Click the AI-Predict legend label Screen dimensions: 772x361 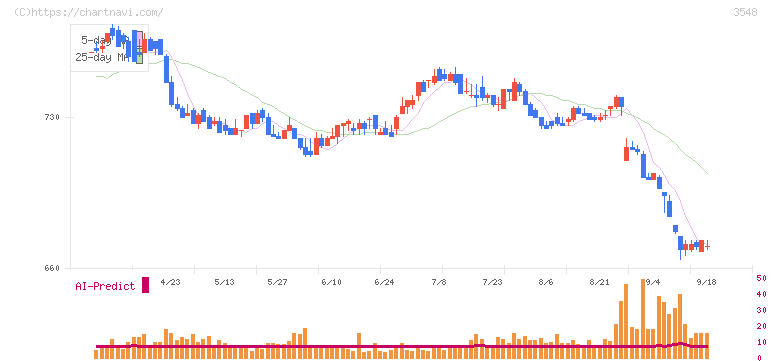pos(105,286)
